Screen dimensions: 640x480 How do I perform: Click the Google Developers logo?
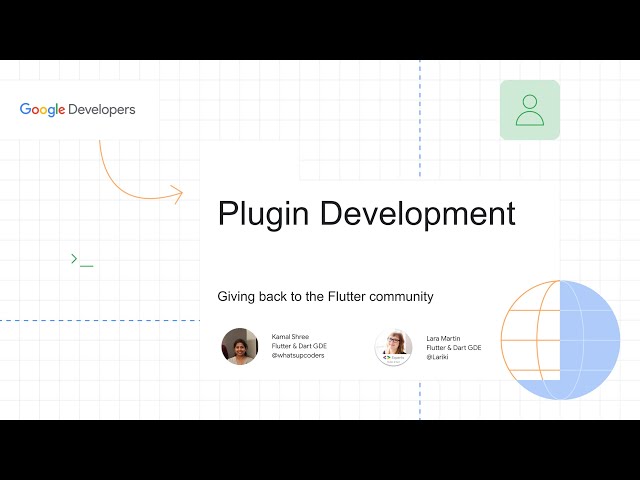(x=78, y=109)
